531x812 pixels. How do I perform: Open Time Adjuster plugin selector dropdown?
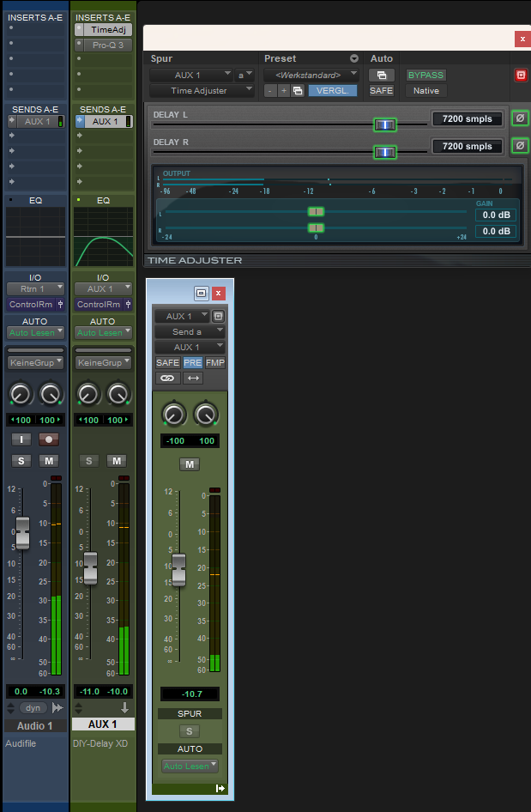click(202, 91)
